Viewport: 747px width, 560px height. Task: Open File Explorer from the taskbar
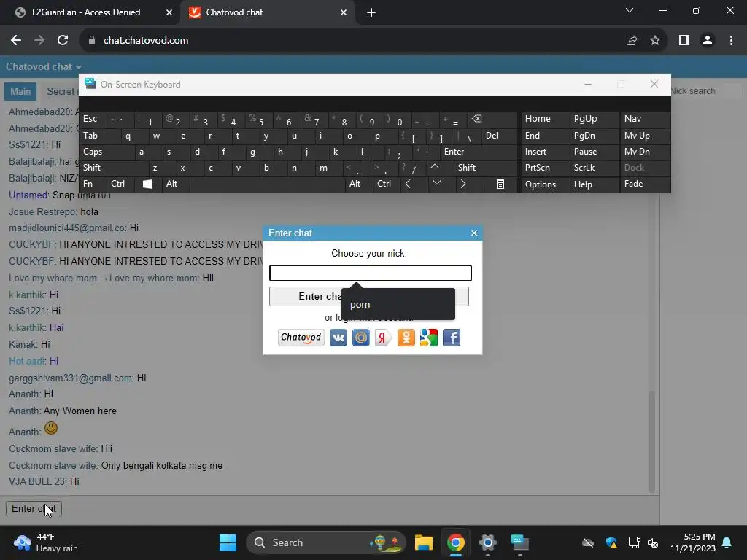pos(424,542)
